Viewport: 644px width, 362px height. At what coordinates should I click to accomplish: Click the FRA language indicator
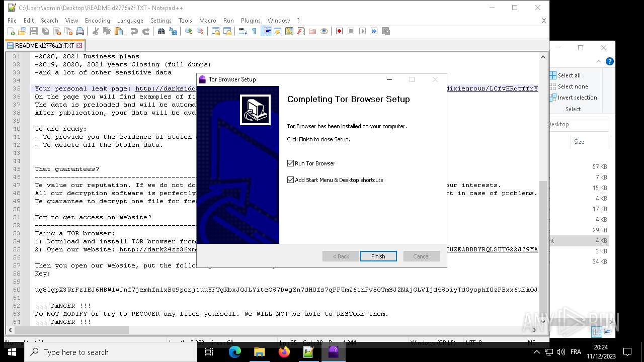(576, 352)
